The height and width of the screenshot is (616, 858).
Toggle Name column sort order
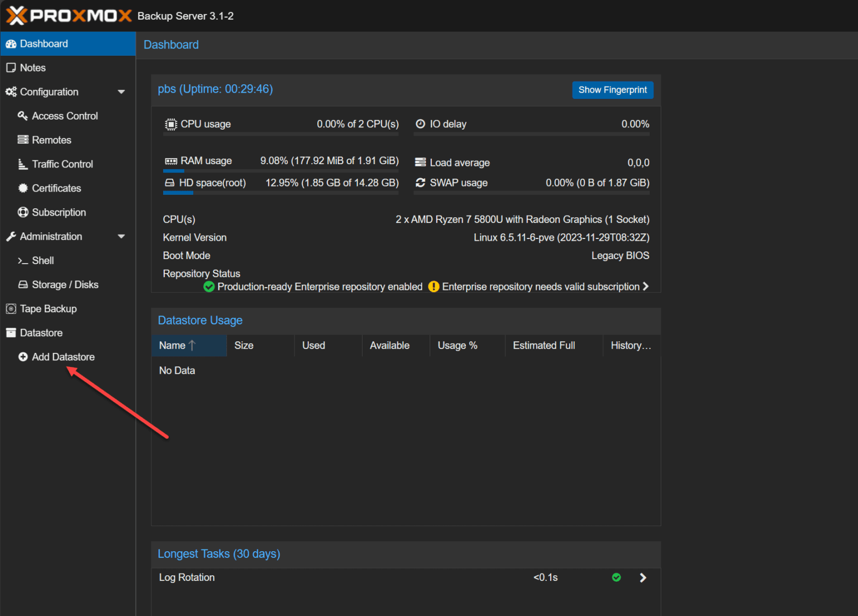pyautogui.click(x=173, y=345)
